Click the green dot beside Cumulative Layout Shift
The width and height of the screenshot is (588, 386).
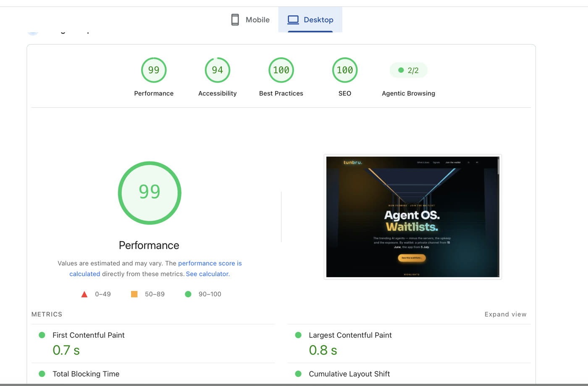pos(298,374)
